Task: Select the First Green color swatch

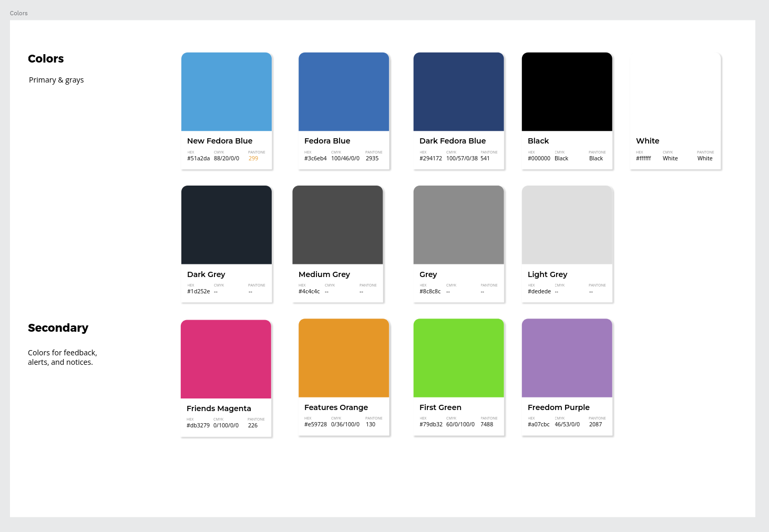Action: [459, 358]
